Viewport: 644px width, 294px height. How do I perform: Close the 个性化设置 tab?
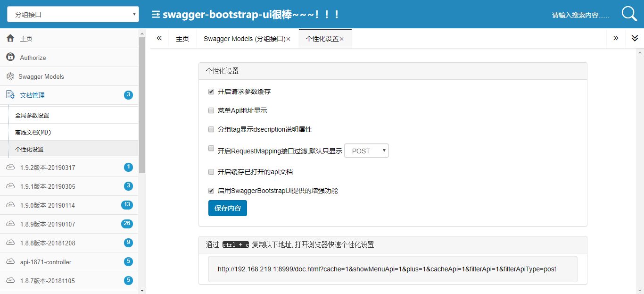pyautogui.click(x=342, y=39)
